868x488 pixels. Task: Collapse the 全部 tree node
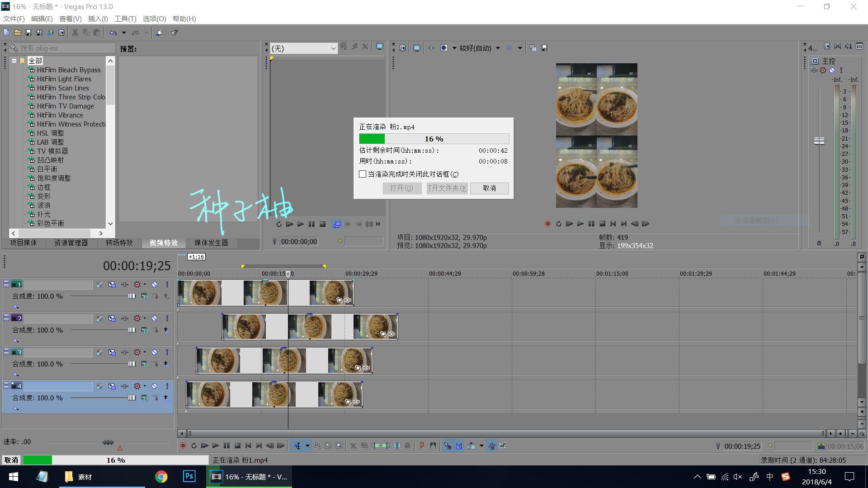point(14,61)
